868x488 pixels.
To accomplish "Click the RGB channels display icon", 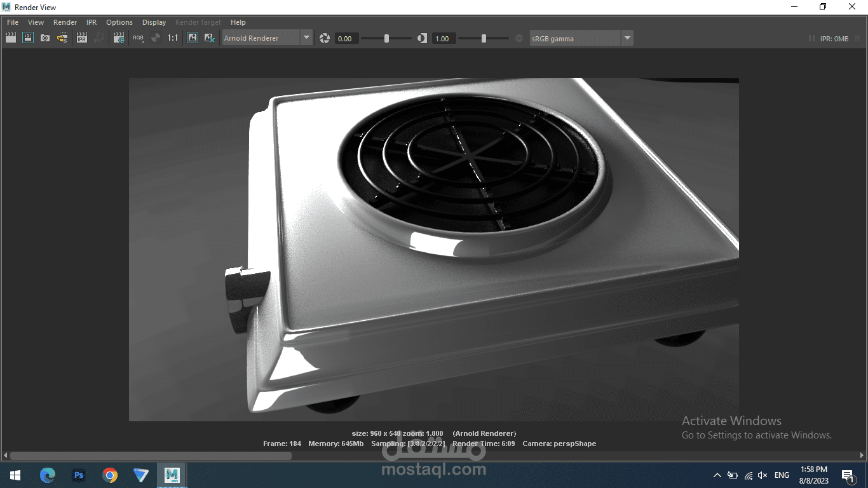I will click(x=138, y=38).
